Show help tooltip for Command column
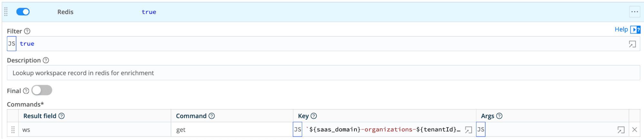Viewport: 644px width, 139px height. [212, 116]
